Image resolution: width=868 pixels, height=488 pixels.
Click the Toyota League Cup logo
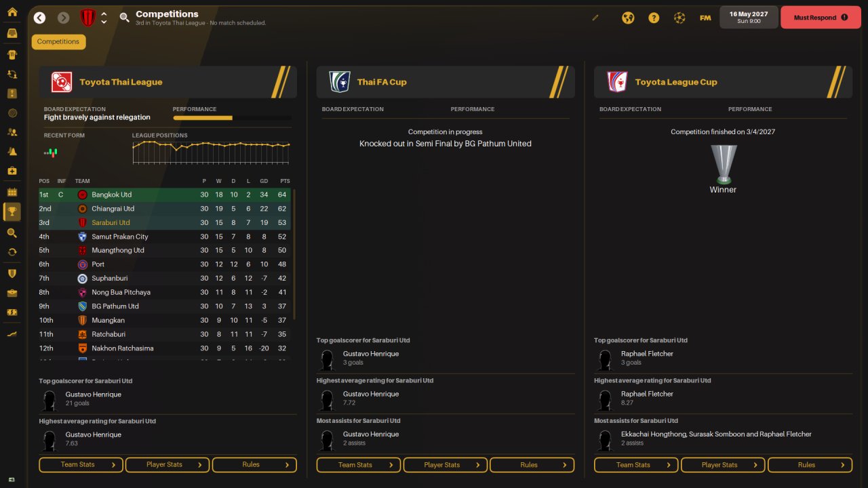617,82
